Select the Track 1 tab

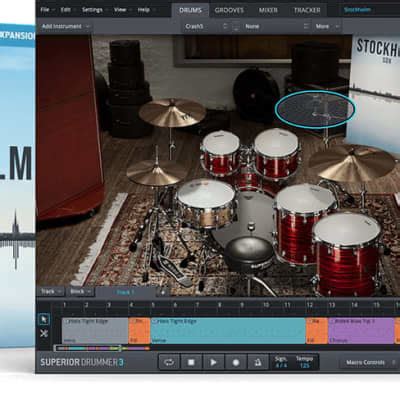[125, 292]
